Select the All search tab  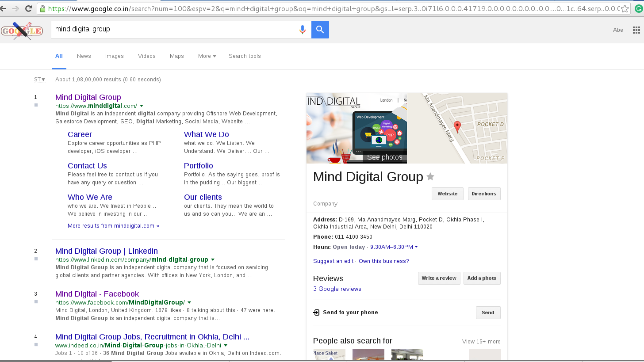(x=59, y=56)
